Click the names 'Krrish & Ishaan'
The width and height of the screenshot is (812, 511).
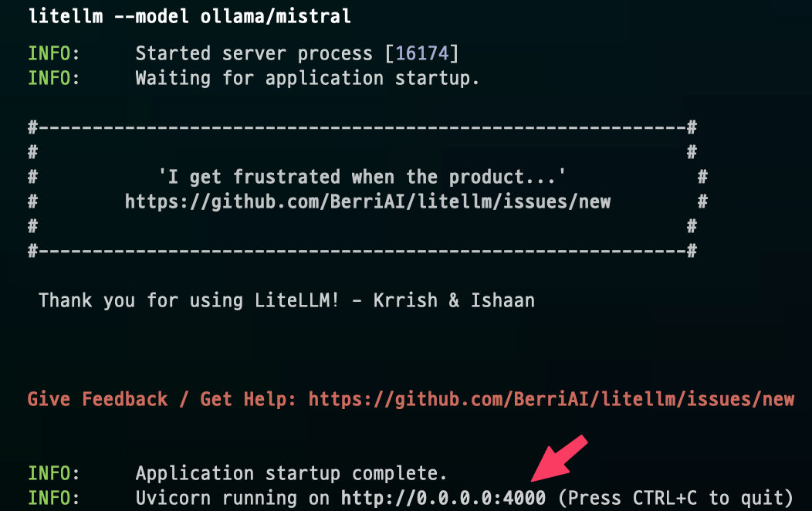(454, 300)
